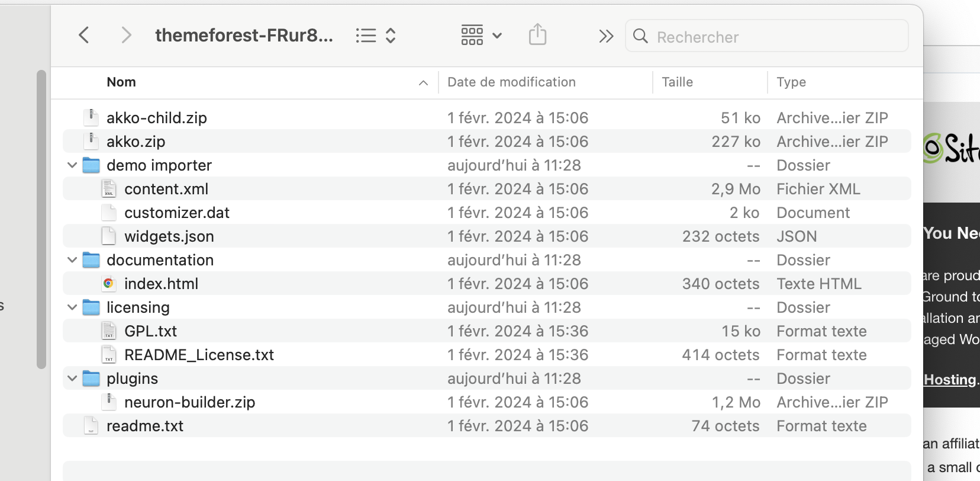Screen dimensions: 980x481
Task: Sort by Date de modification column
Action: tap(511, 82)
